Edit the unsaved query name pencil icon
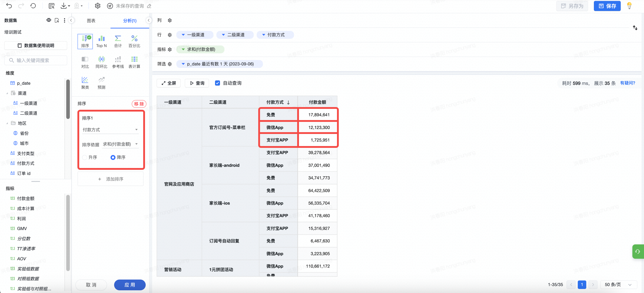This screenshot has height=293, width=644. [x=149, y=6]
